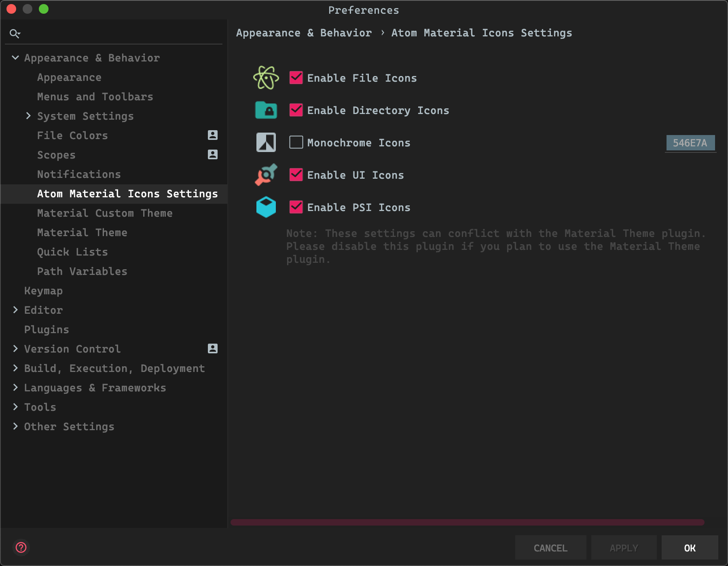Click the 546E7A color value field
The width and height of the screenshot is (728, 566).
pyautogui.click(x=690, y=142)
